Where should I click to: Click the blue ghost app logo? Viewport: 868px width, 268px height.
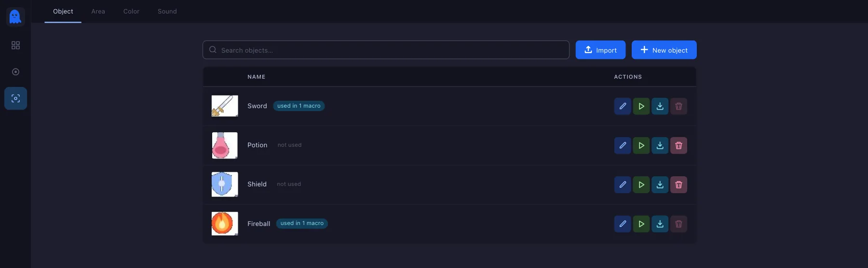click(15, 16)
